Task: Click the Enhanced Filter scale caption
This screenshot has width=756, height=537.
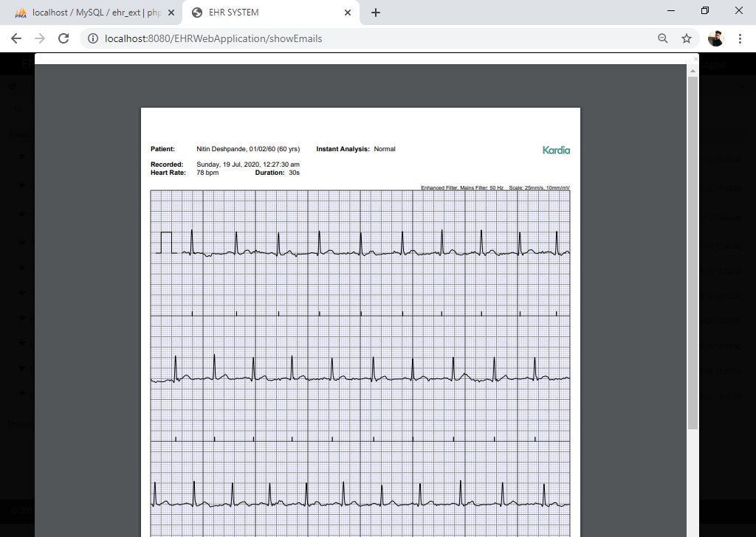Action: coord(495,188)
